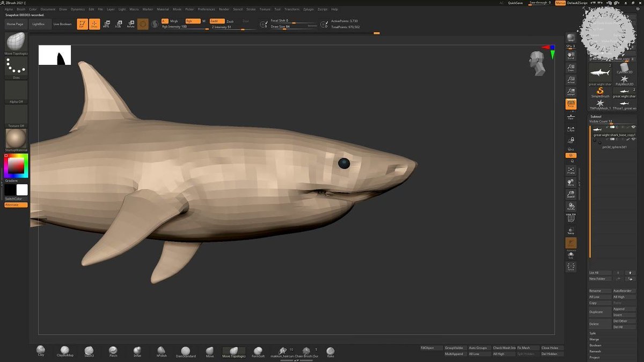Toggle the Zadd mode button
The image size is (644, 362).
pyautogui.click(x=217, y=21)
